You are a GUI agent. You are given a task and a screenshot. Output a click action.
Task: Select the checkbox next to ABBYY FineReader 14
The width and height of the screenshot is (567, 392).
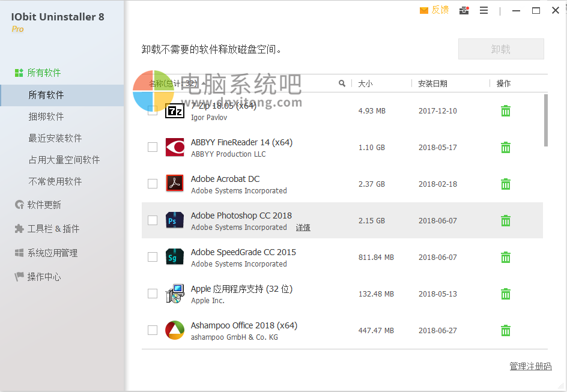(x=152, y=146)
